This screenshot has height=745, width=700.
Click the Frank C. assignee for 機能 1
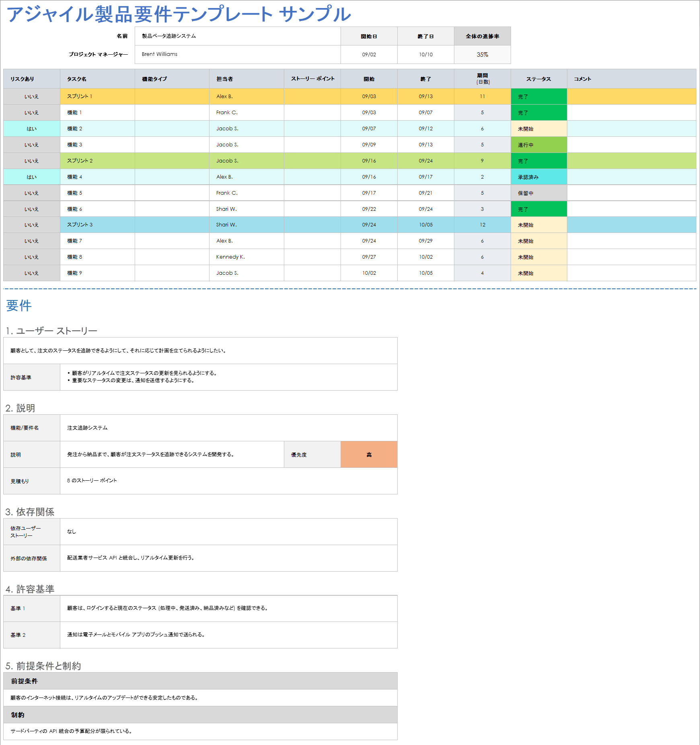246,113
